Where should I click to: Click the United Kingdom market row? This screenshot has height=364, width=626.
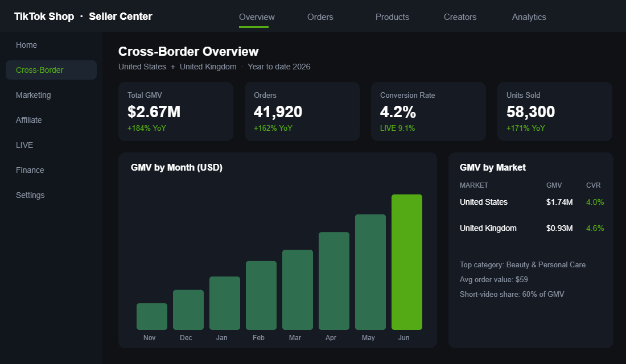coord(532,228)
